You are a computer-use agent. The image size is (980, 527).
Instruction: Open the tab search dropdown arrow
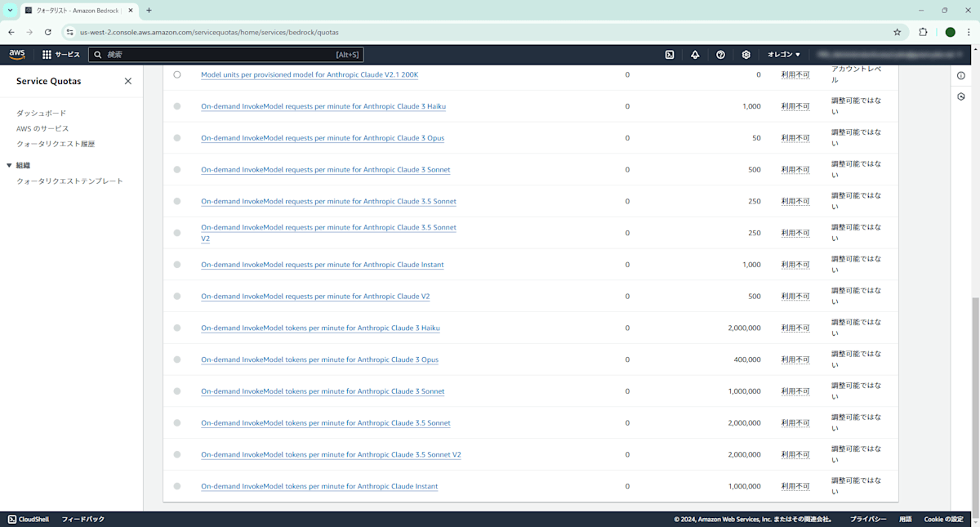pos(9,11)
